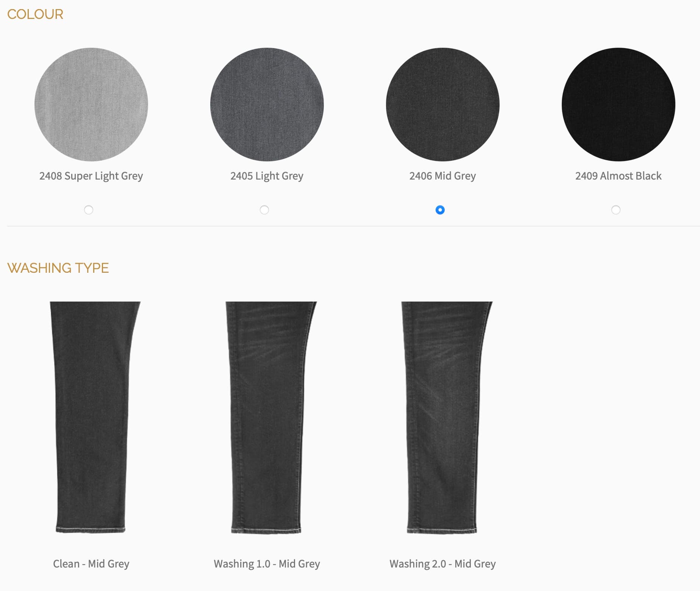Click the 'Clean - Mid Grey' caption
700x591 pixels.
click(91, 564)
